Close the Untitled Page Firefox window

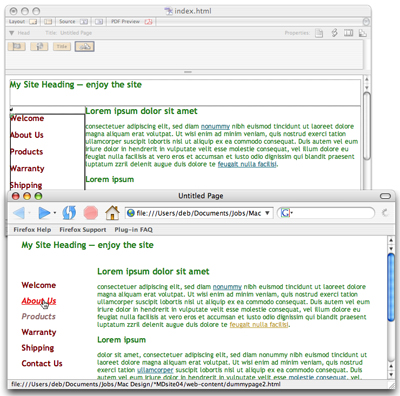(15, 196)
